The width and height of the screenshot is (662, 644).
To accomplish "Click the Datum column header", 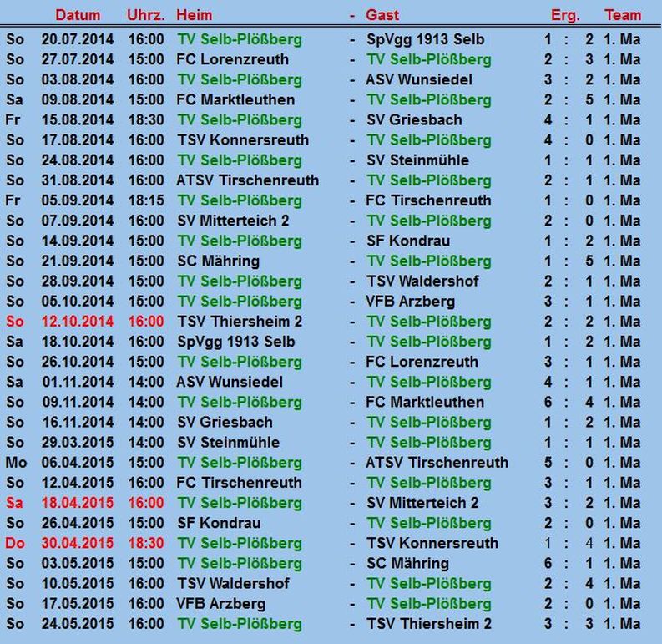I will tap(78, 15).
